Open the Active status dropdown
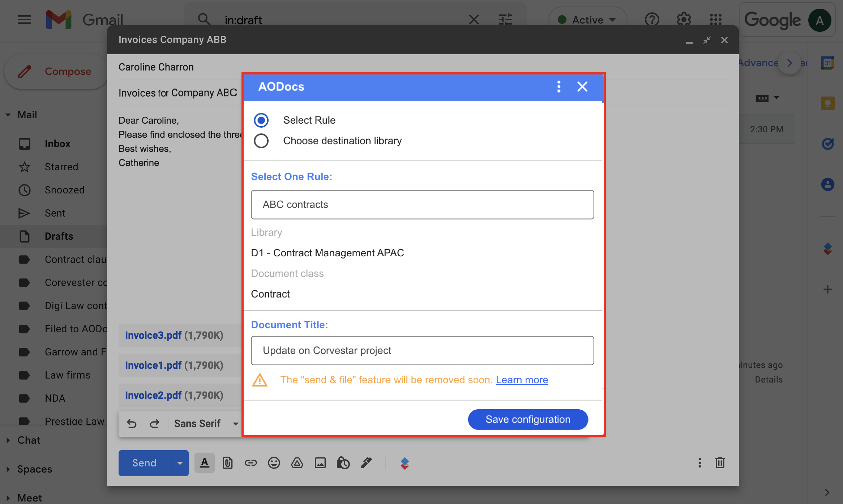 587,20
